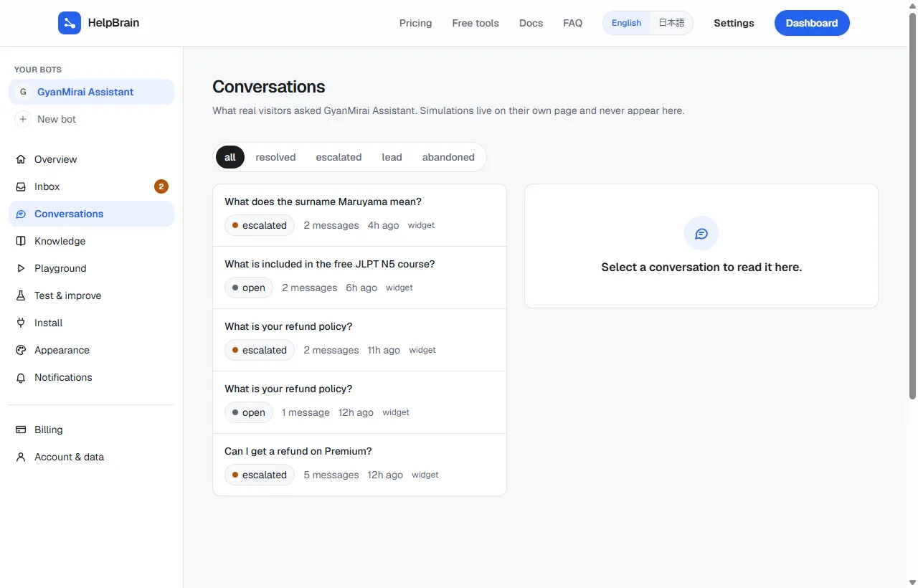The width and height of the screenshot is (918, 588).
Task: Click the HelpBrain brand name
Action: tap(113, 23)
